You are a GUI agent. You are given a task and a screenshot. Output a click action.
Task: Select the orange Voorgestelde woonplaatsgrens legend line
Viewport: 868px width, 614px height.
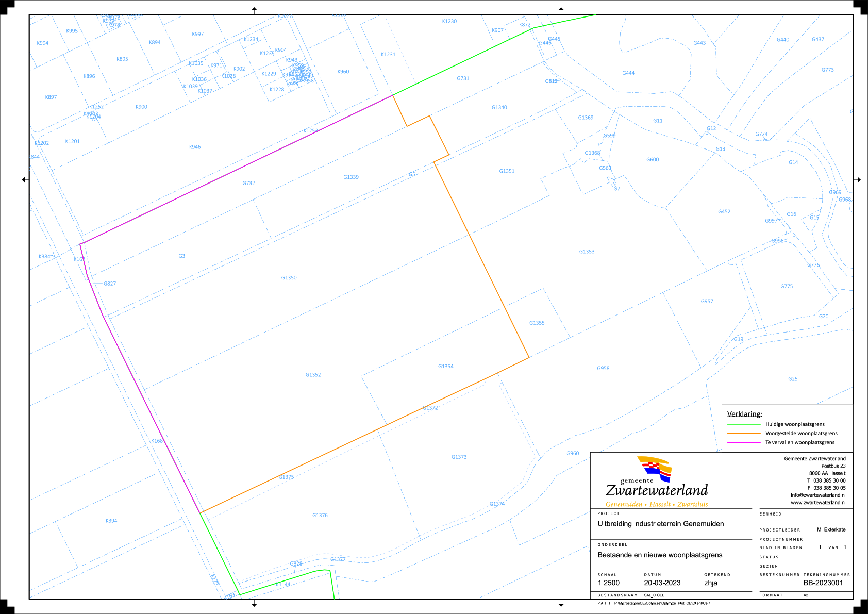point(744,434)
